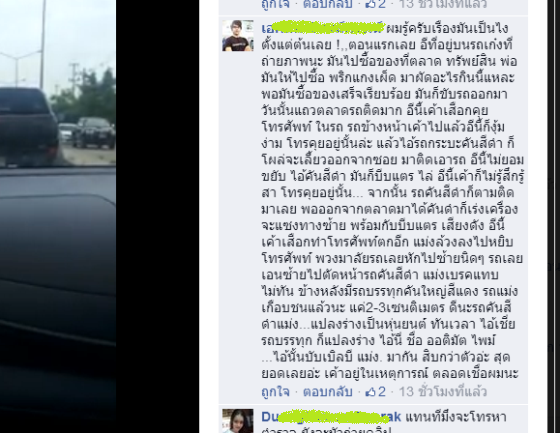This screenshot has height=433, width=560.
Task: Click the ถูกใจ link cut off at the top edge
Action: (275, 4)
